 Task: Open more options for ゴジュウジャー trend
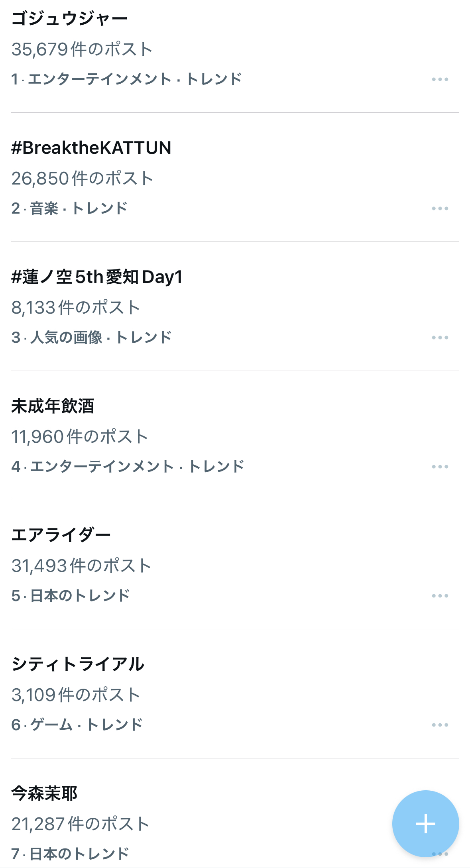tap(440, 79)
